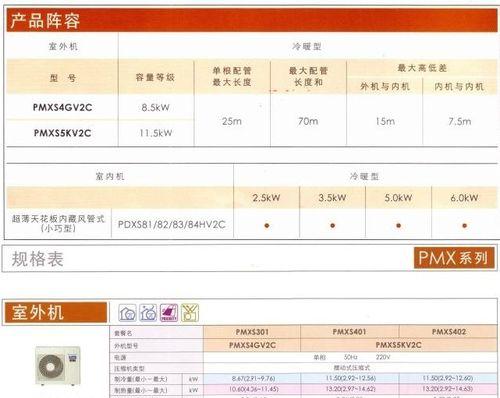Viewport: 500px width, 398px height.
Task: Click PMXS5KV2C in the spec table
Action: click(399, 345)
